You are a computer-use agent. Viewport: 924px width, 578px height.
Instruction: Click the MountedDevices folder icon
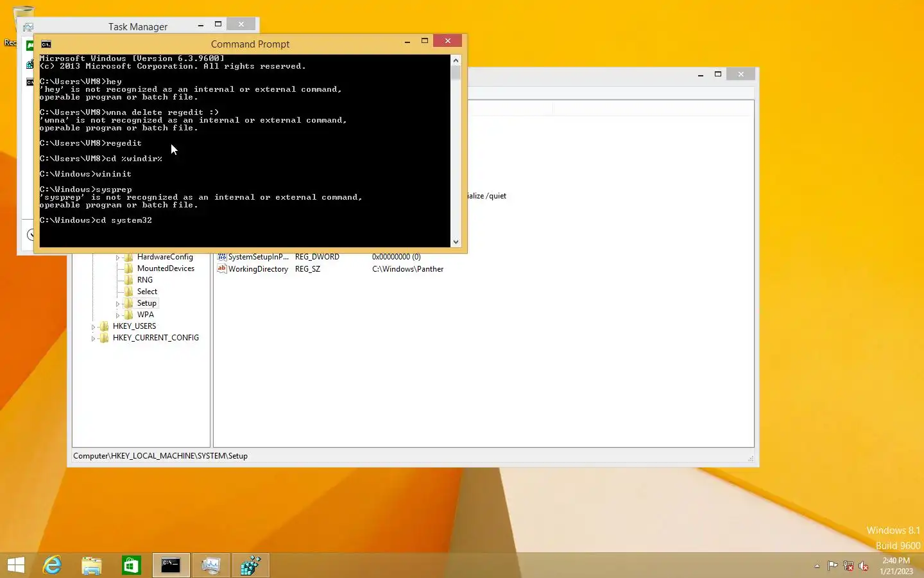click(x=128, y=268)
